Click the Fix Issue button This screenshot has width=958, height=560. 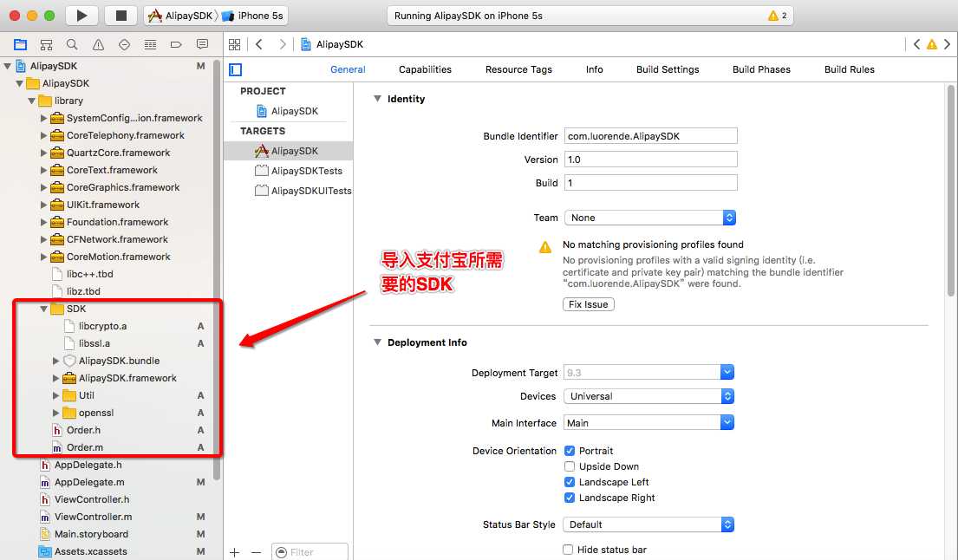click(x=589, y=304)
